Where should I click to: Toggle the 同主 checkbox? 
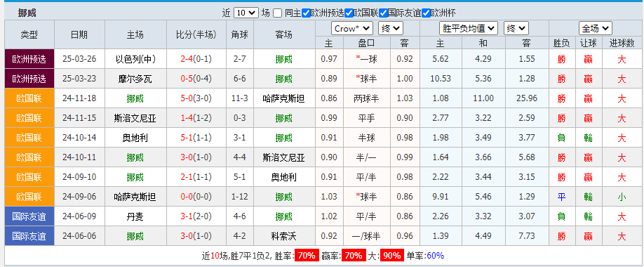[278, 13]
